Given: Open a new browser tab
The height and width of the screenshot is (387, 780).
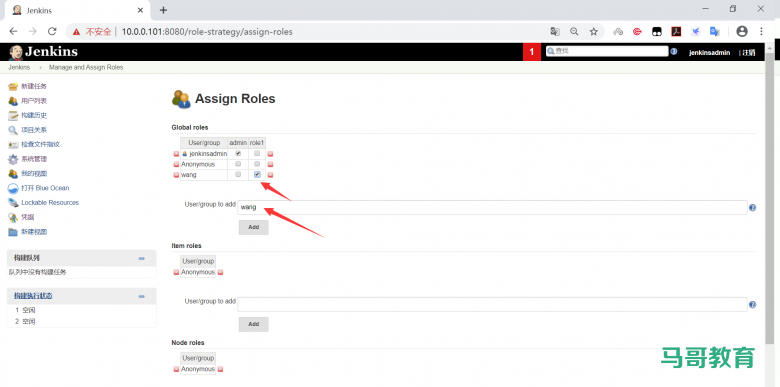Looking at the screenshot, I should 163,10.
